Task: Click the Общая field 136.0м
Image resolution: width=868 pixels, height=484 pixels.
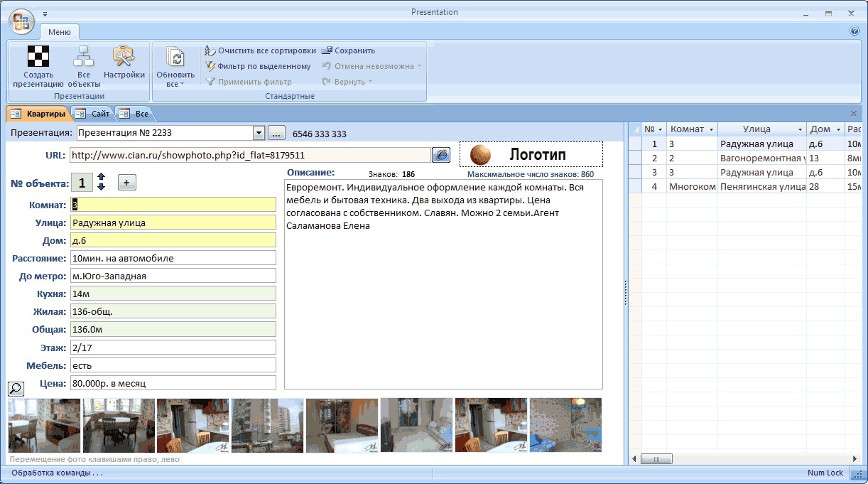Action: click(173, 330)
